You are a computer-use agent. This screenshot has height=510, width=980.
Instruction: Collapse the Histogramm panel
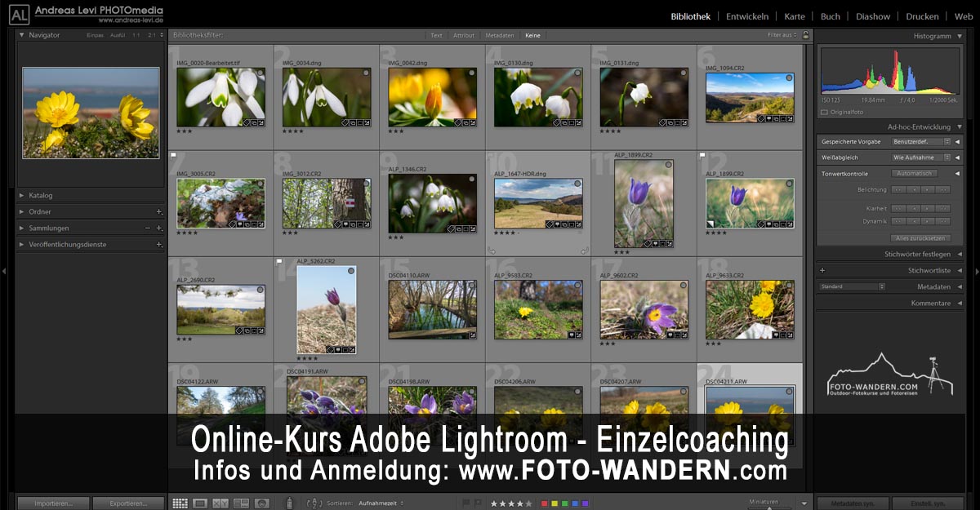(x=960, y=36)
